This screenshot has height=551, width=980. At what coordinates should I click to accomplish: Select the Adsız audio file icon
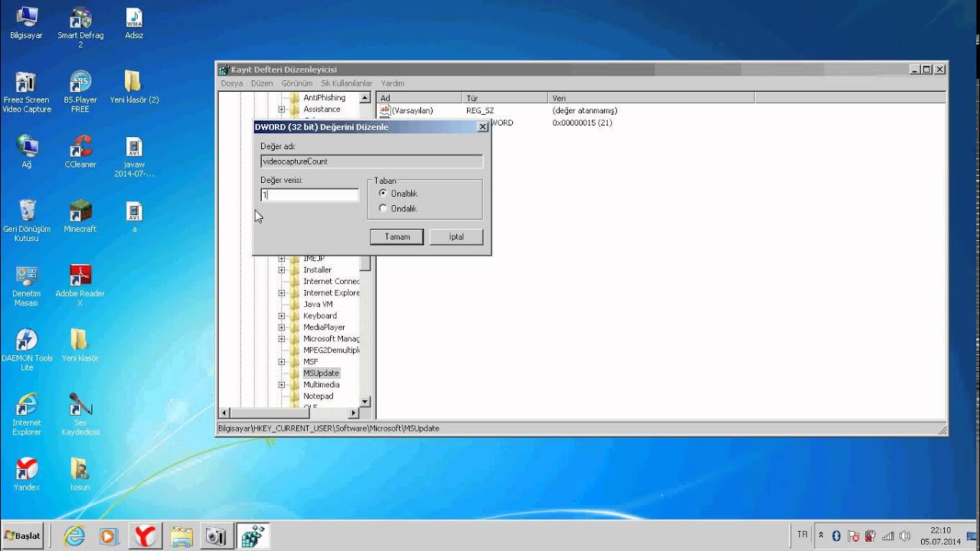pos(134,23)
